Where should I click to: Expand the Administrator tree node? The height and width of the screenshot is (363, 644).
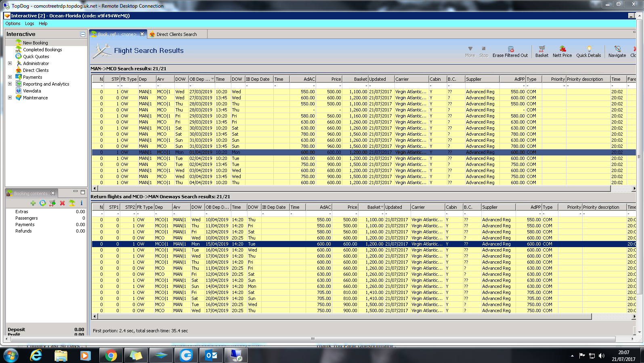(10, 63)
